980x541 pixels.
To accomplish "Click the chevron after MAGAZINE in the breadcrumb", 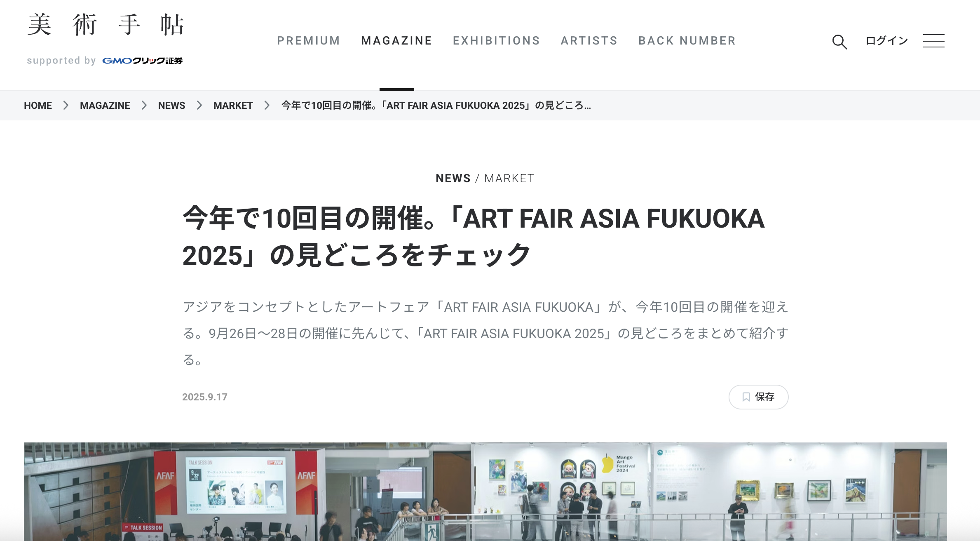I will tap(144, 105).
